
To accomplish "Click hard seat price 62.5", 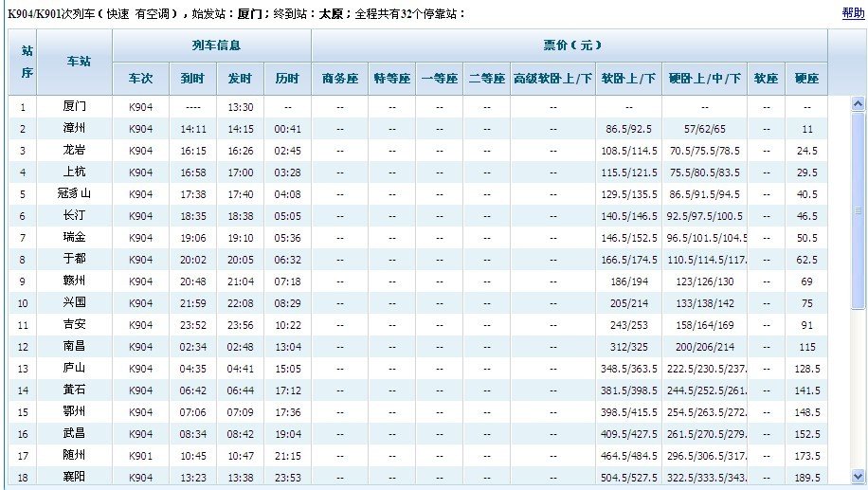I will point(806,260).
